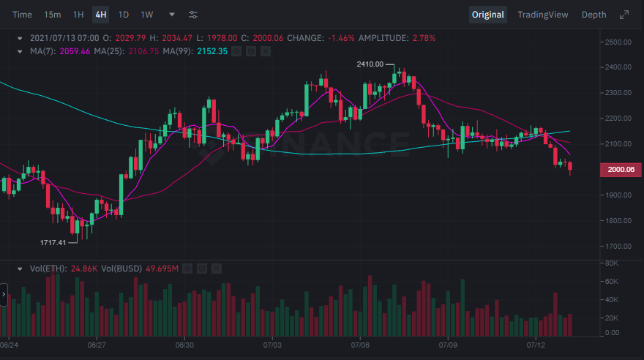Select the Time line chart view

[x=22, y=15]
